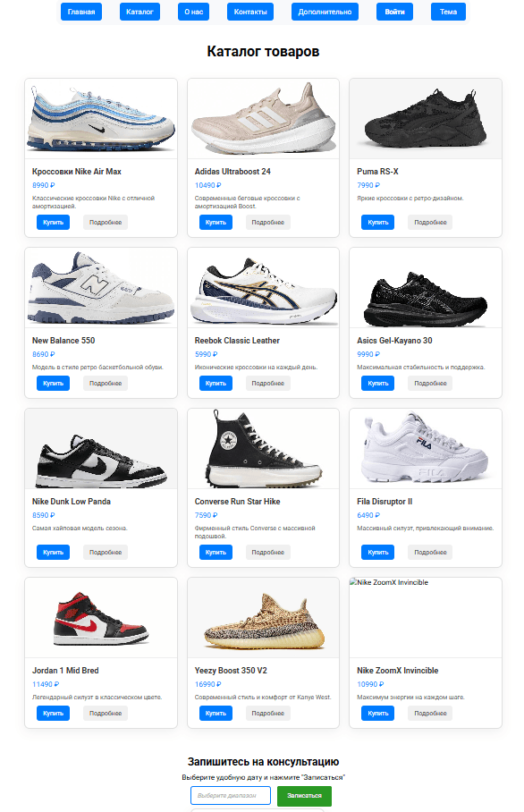Viewport: 524px width, 812px height.
Task: Toggle the site theme with Тема
Action: (x=448, y=12)
